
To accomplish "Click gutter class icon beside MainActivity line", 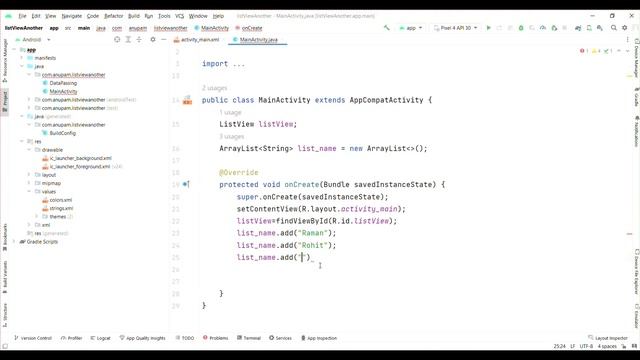I will (187, 100).
